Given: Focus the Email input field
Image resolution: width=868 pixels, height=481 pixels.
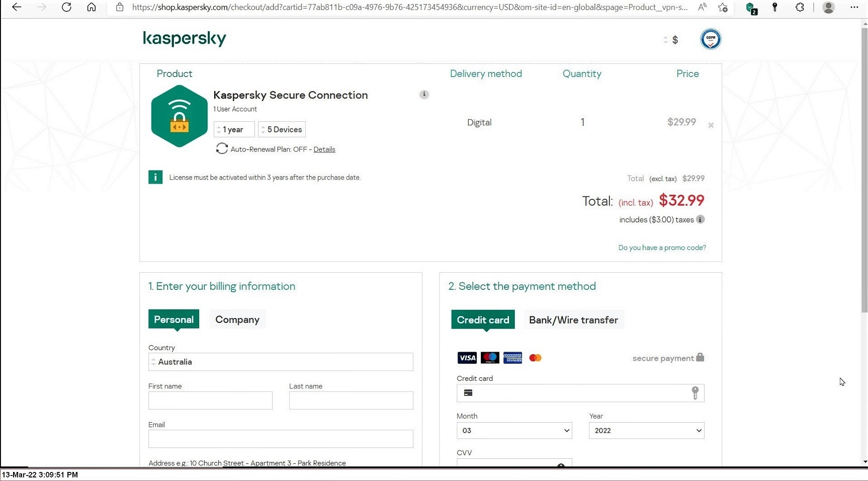Looking at the screenshot, I should coord(281,439).
